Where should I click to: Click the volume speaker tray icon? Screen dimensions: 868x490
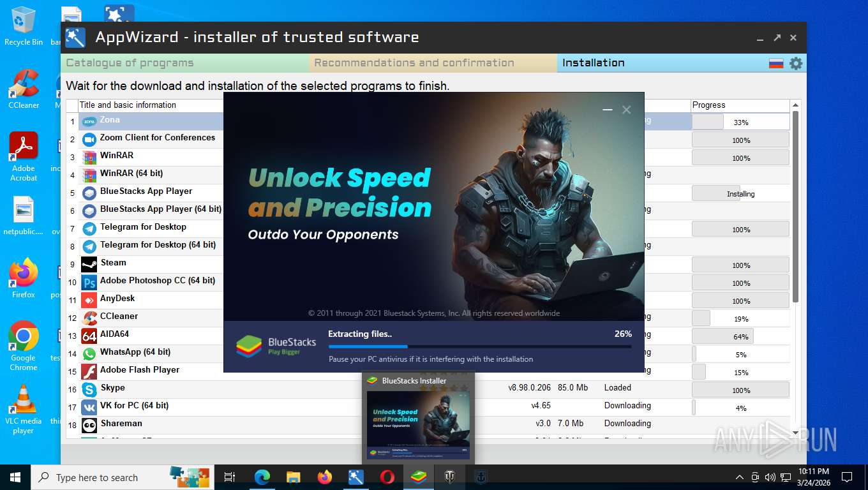pos(770,477)
